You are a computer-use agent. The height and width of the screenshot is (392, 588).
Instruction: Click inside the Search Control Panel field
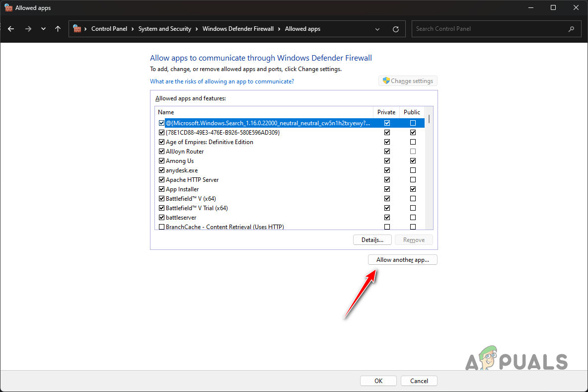[x=472, y=29]
